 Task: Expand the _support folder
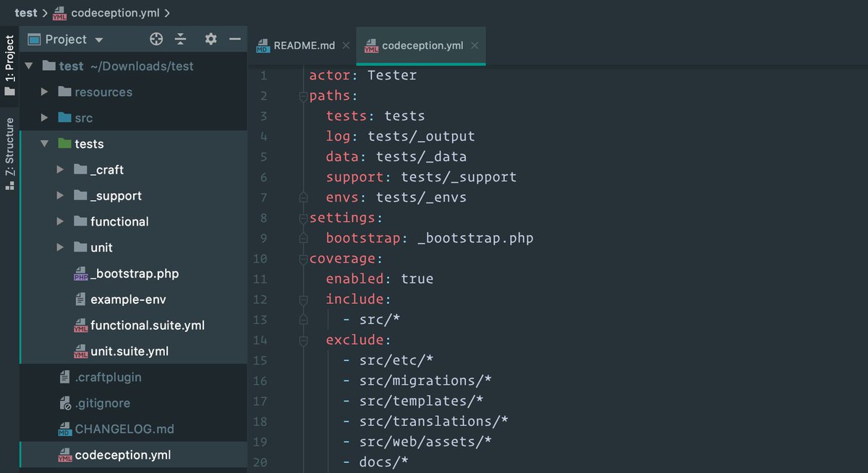click(61, 196)
